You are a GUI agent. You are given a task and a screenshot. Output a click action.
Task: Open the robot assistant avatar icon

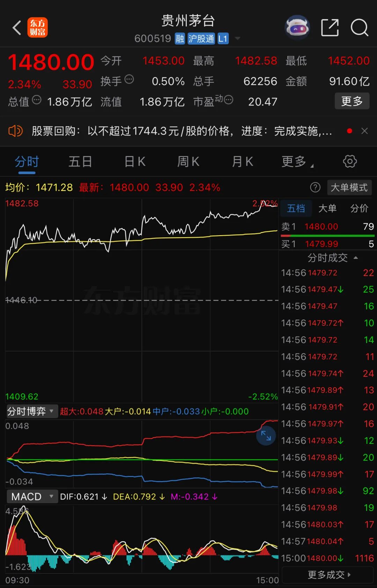pyautogui.click(x=297, y=27)
